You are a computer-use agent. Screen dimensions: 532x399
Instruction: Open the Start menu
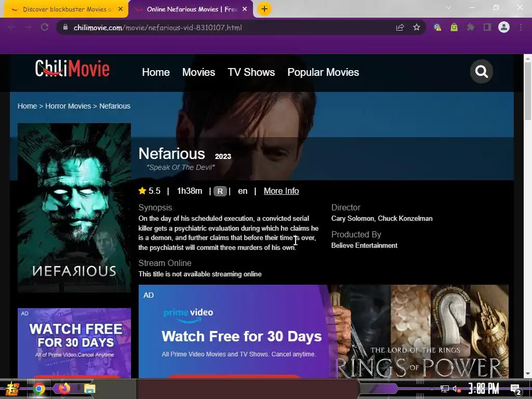(12, 389)
